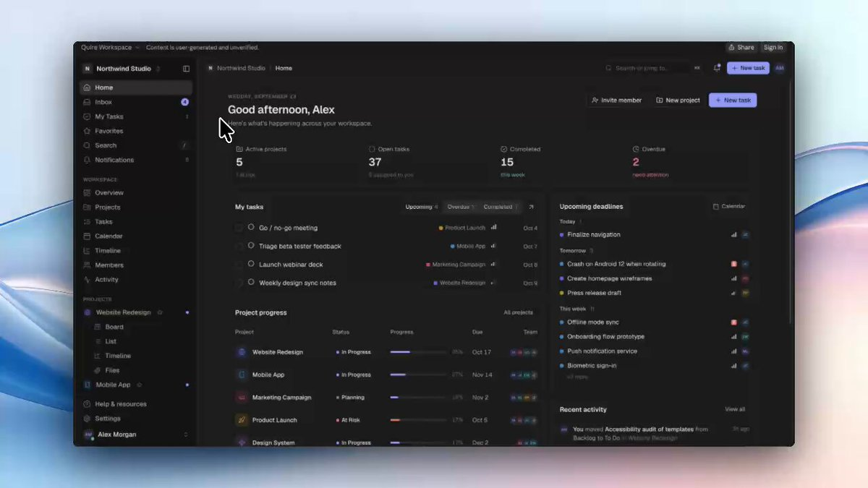Open notifications bell icon in top bar
Viewport: 868px width, 488px height.
pos(717,68)
